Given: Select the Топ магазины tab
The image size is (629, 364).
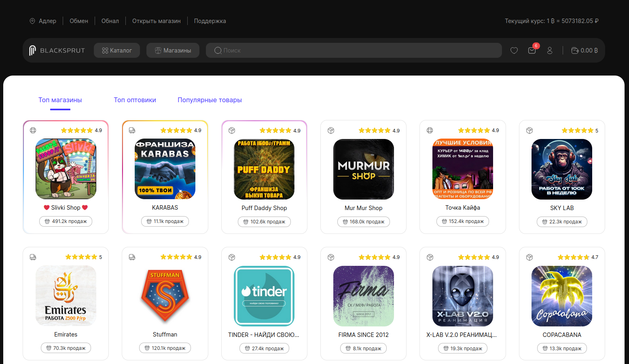Looking at the screenshot, I should (x=60, y=100).
